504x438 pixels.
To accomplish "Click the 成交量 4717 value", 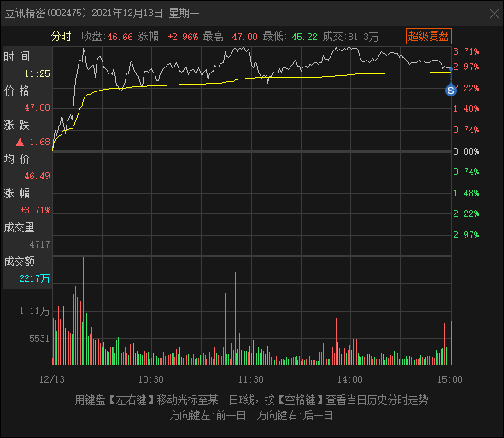I will click(40, 244).
